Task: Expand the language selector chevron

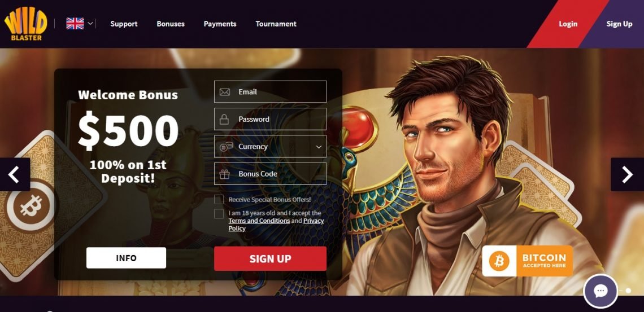Action: pos(90,23)
